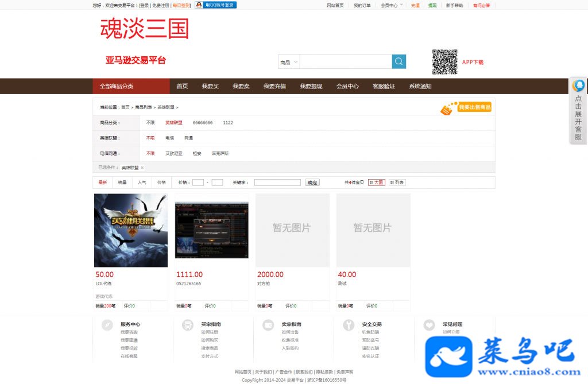Open the 1111.00 product screenshot thumbnail
The height and width of the screenshot is (384, 588).
pyautogui.click(x=211, y=230)
